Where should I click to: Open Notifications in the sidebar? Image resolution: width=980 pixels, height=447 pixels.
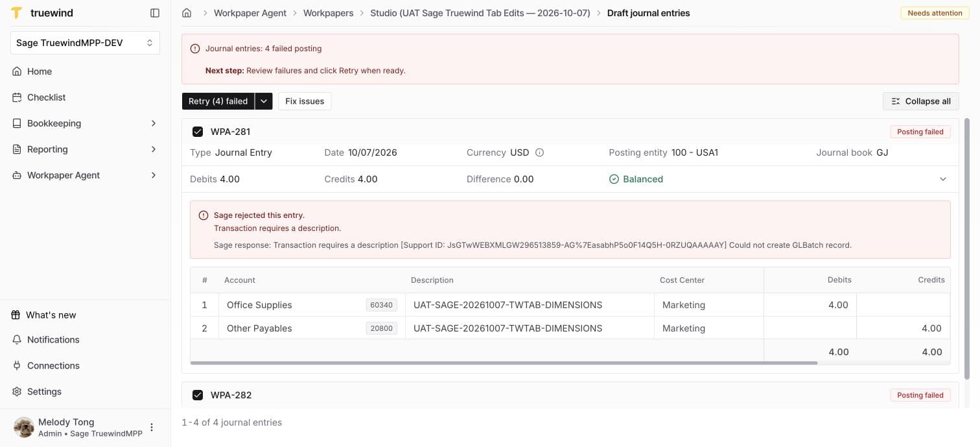pos(85,339)
